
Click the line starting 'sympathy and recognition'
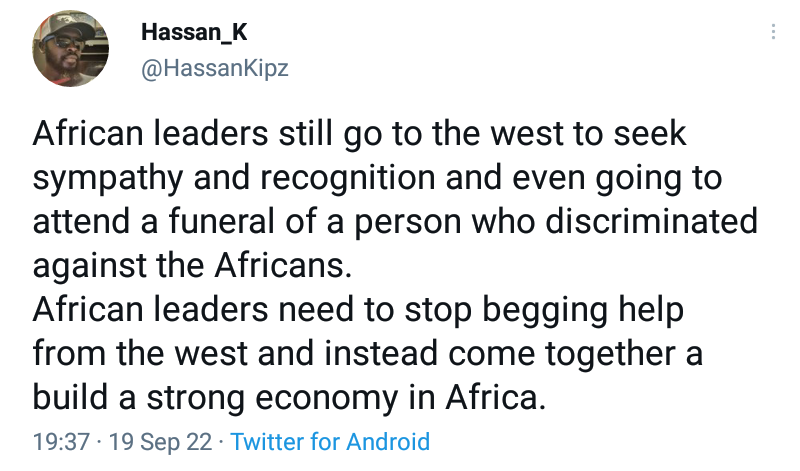(x=378, y=179)
